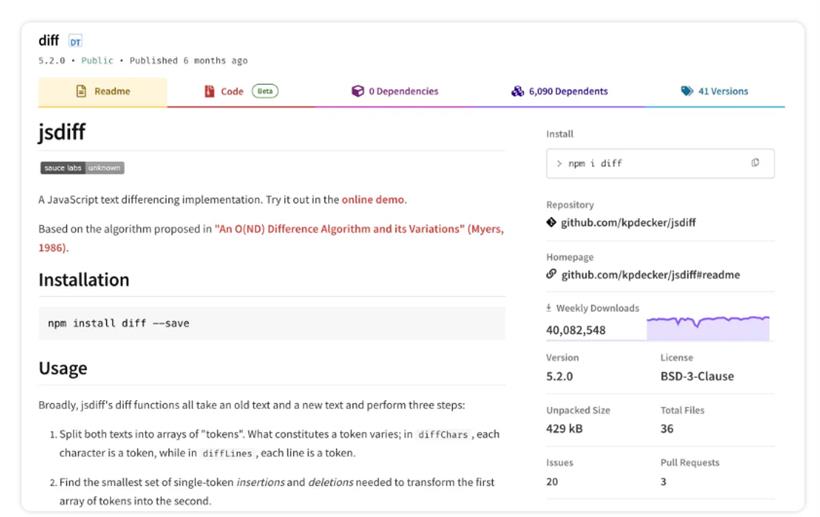Click the Readme file icon
Screen dimensions: 820x517
point(81,91)
